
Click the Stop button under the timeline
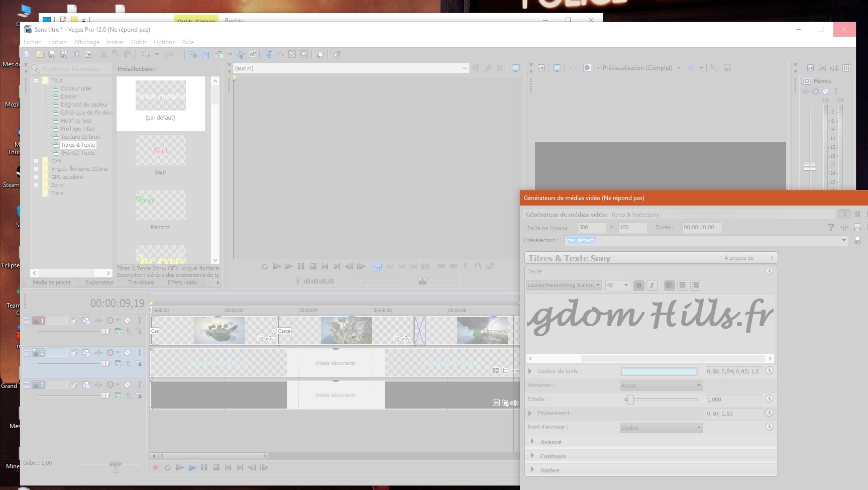216,467
